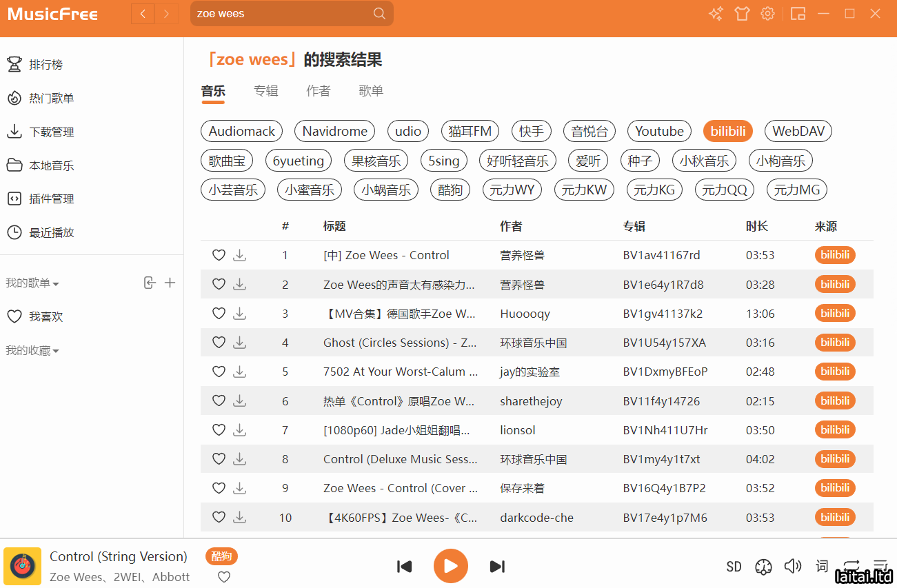Viewport: 897px width, 588px height.
Task: Toggle favorite heart for the now-playing song
Action: point(224,577)
